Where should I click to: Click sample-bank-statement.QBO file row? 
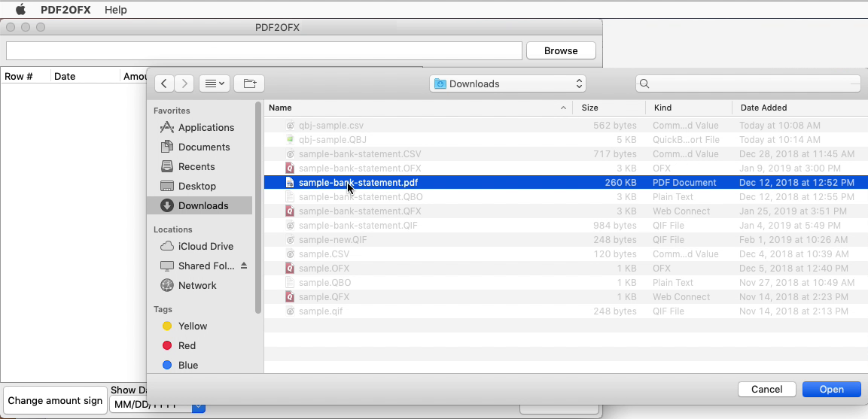pyautogui.click(x=566, y=196)
